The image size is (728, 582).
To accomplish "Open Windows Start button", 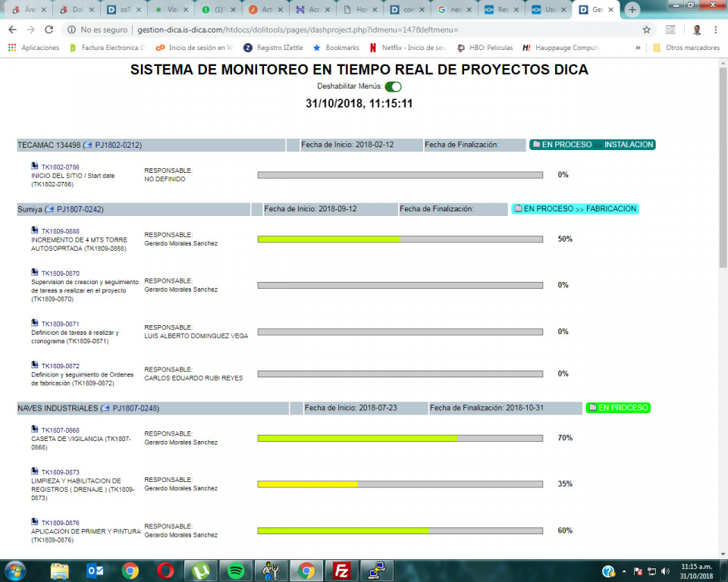I will click(15, 571).
